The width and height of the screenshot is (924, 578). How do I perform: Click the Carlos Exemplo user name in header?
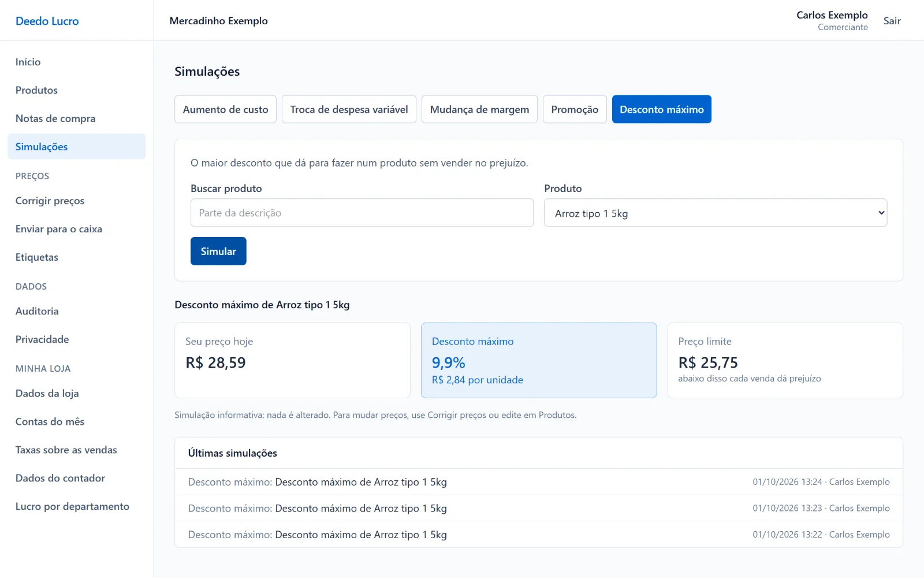click(832, 15)
